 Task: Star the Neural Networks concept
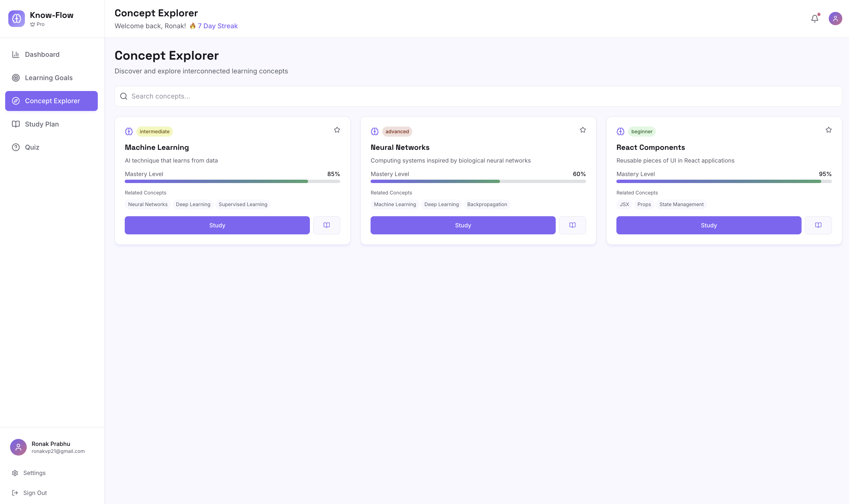coord(583,130)
